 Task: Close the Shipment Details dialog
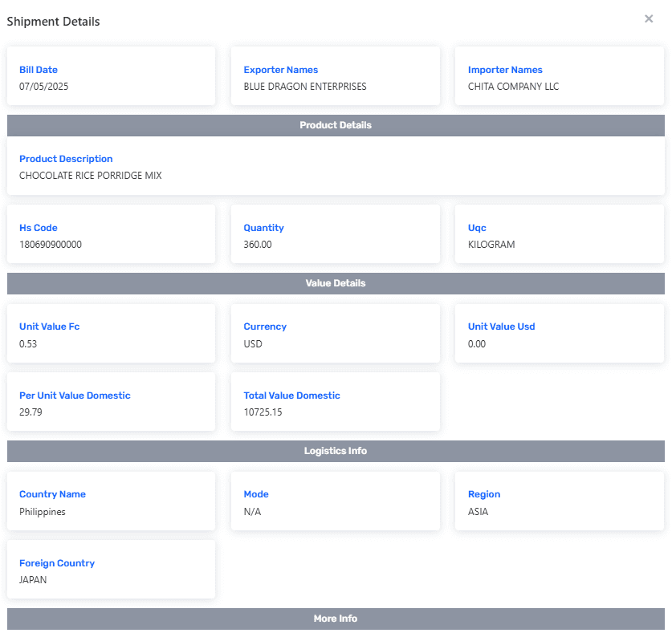coord(649,18)
